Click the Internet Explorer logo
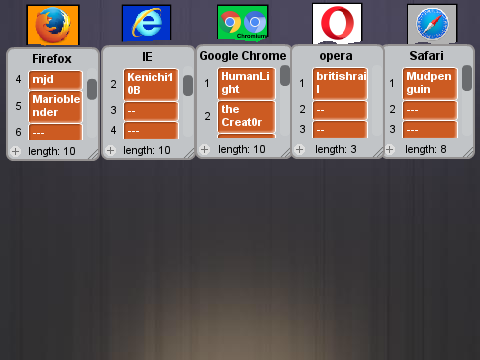Screen dimensions: 480x360 click(147, 23)
